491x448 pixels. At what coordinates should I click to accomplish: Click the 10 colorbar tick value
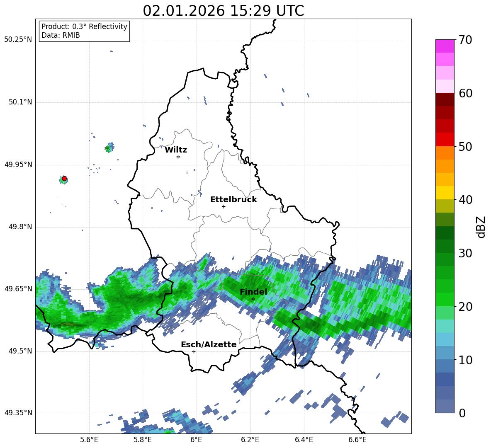click(x=465, y=360)
